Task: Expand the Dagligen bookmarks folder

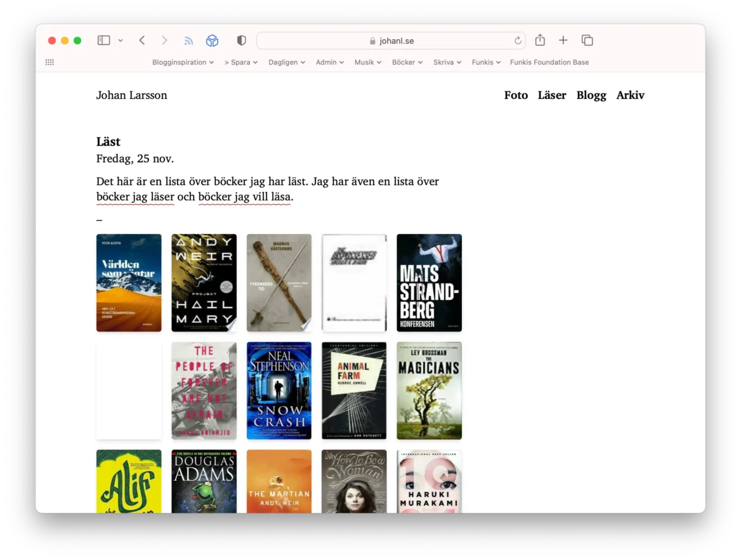Action: (x=287, y=62)
